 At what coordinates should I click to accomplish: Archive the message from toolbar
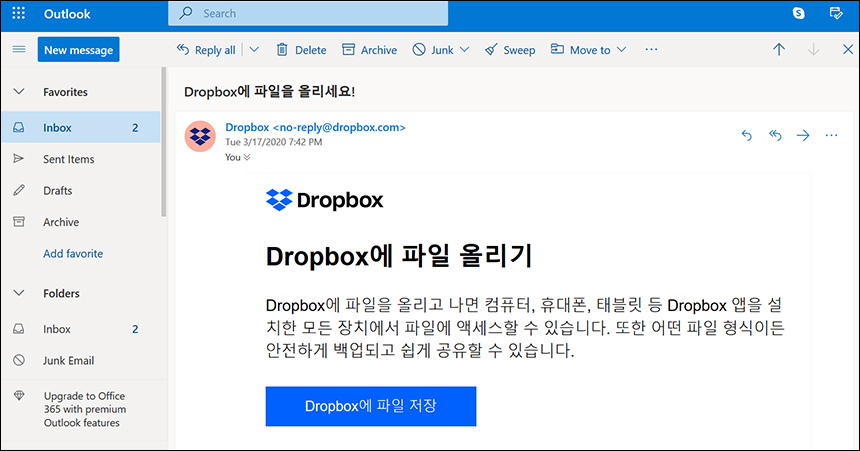[x=369, y=50]
